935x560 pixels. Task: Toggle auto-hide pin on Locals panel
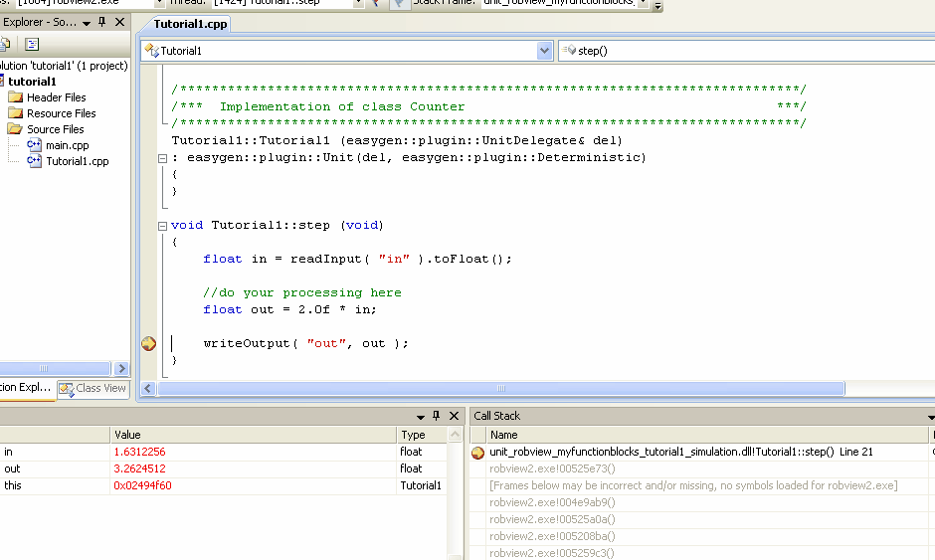436,416
